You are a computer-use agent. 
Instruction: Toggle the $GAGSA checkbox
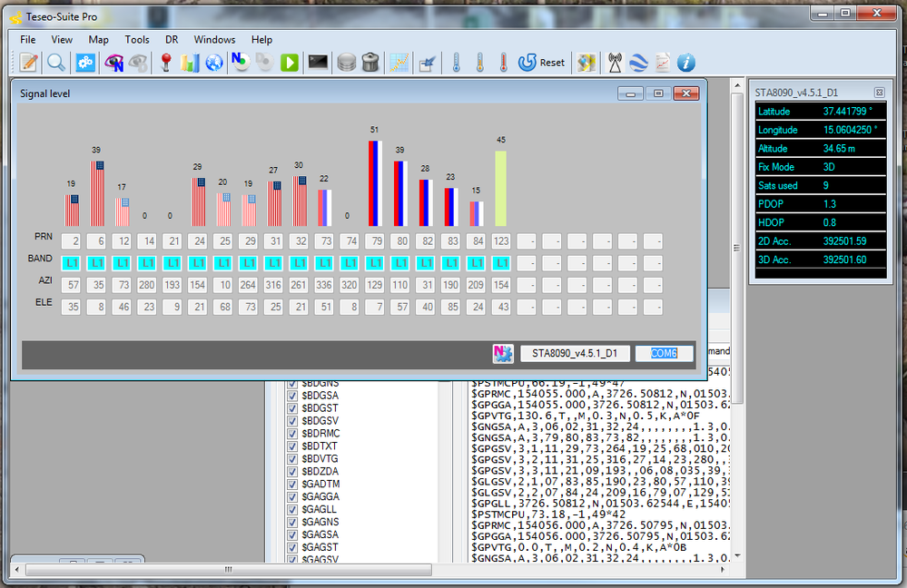pyautogui.click(x=292, y=534)
